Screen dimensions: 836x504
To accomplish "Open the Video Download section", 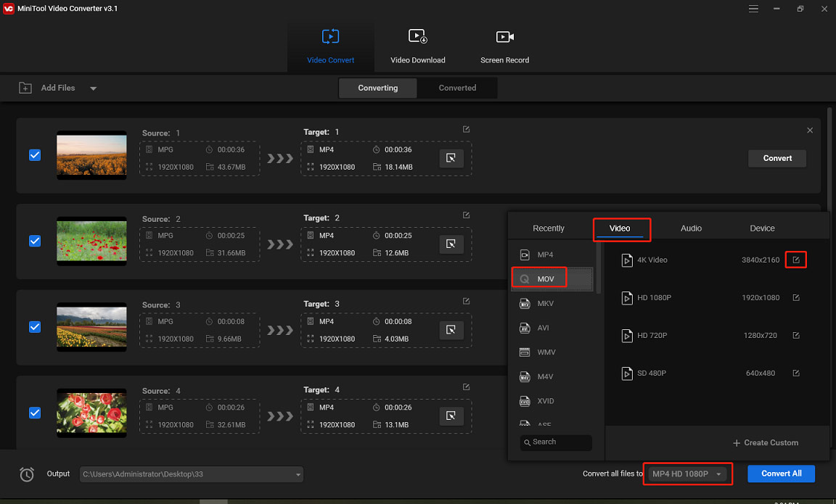I will click(x=417, y=46).
